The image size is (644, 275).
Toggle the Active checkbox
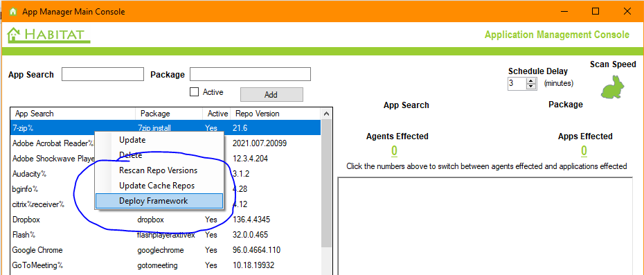pyautogui.click(x=195, y=91)
